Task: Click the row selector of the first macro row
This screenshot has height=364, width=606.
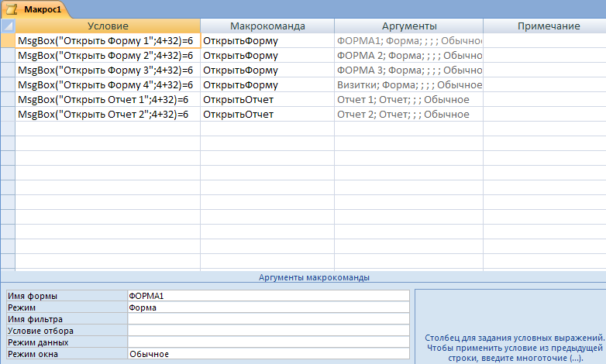Action: (8, 40)
